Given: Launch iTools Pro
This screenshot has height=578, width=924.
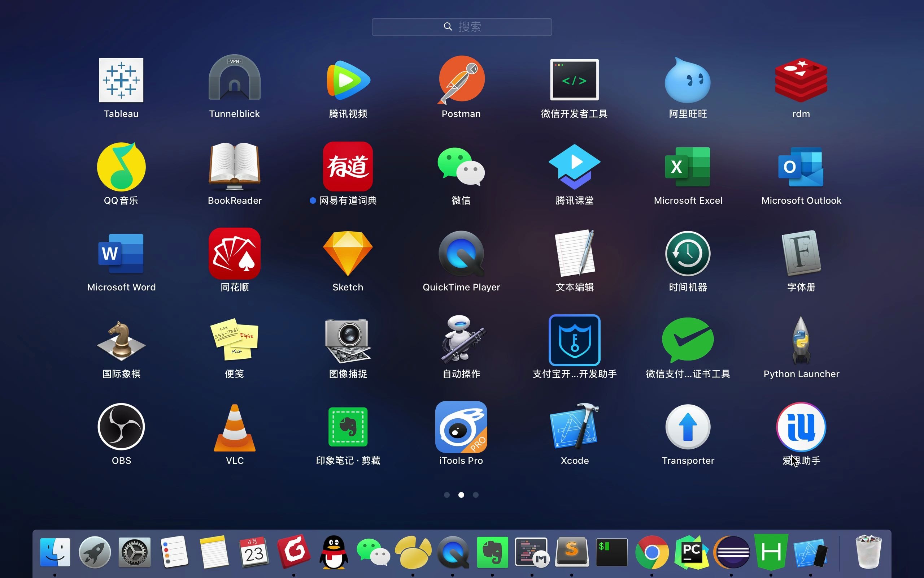Looking at the screenshot, I should [x=461, y=427].
